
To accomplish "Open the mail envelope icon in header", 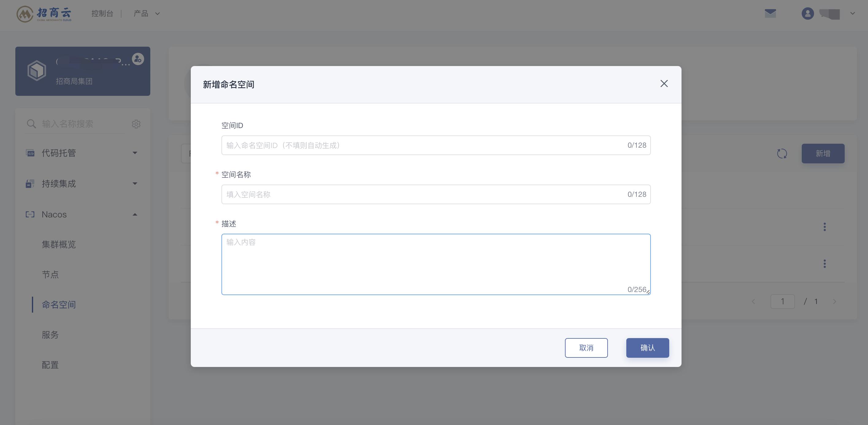I will (x=770, y=14).
